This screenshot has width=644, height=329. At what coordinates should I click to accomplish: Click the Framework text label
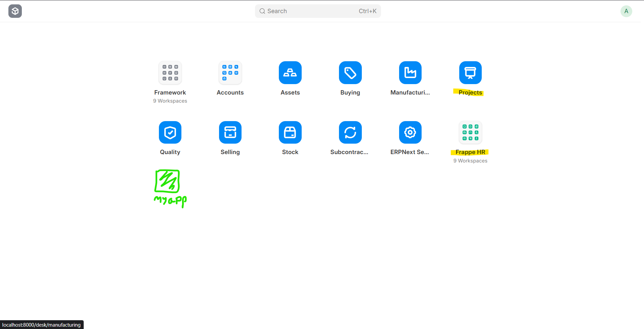[170, 93]
